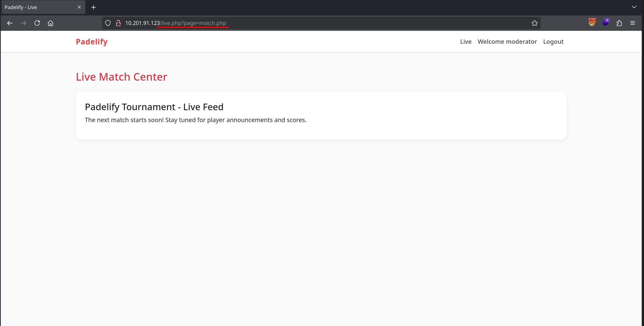Click Welcome moderator in navbar
644x326 pixels.
point(507,42)
